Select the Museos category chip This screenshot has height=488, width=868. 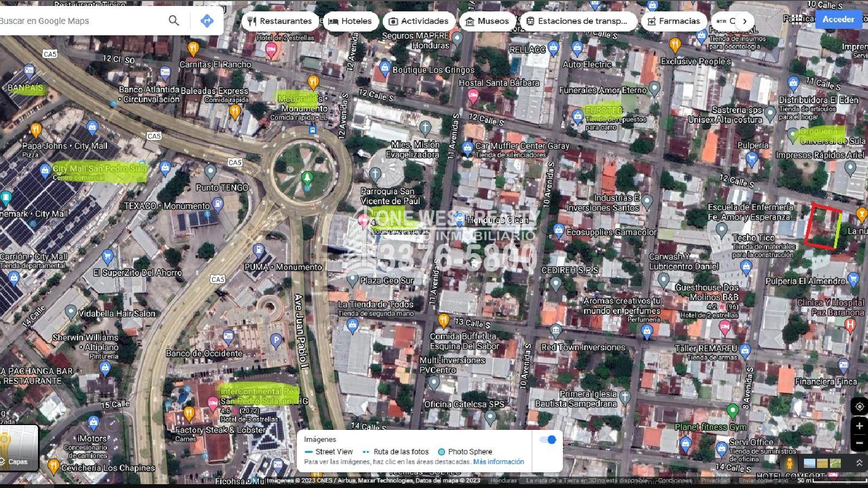coord(487,21)
